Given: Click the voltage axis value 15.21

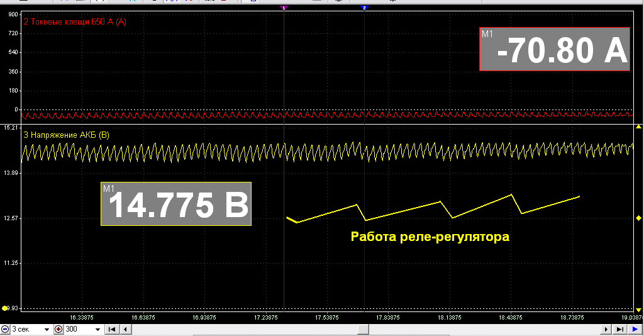Looking at the screenshot, I should pyautogui.click(x=11, y=128).
